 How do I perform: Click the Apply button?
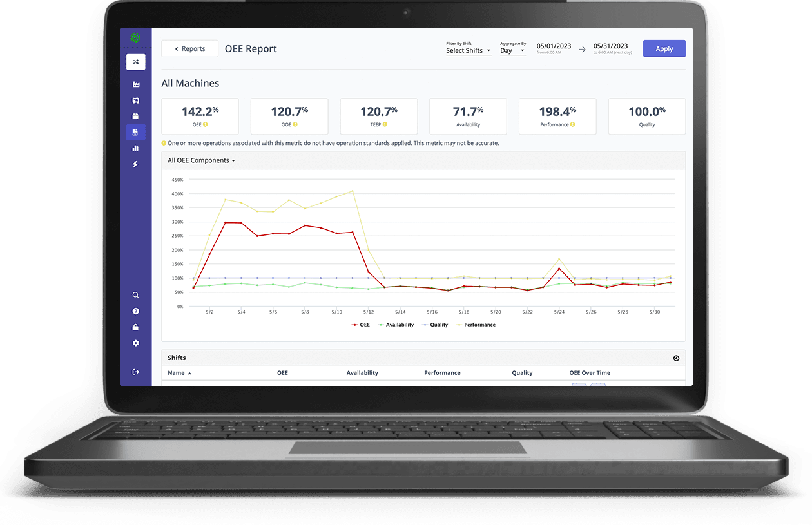[x=664, y=49]
